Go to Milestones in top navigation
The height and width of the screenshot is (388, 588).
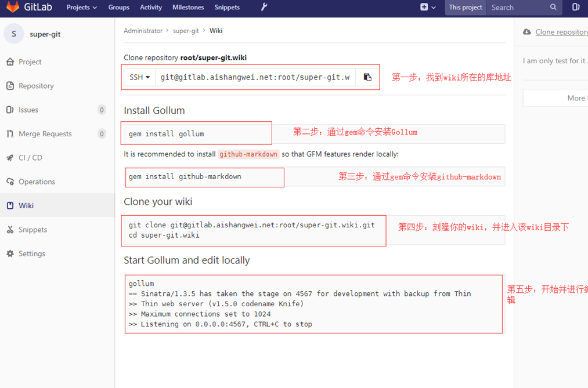pyautogui.click(x=188, y=7)
